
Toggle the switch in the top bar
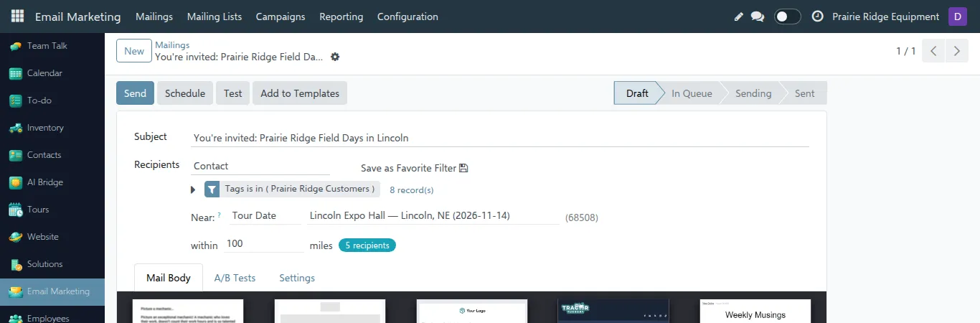[x=788, y=17]
